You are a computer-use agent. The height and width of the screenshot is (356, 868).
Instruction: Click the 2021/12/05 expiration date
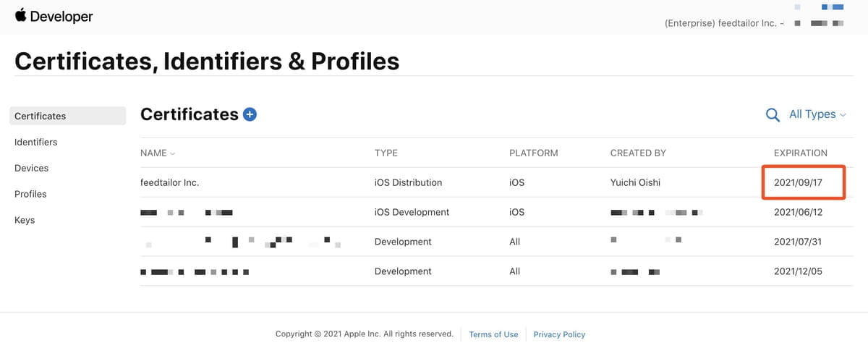point(798,271)
